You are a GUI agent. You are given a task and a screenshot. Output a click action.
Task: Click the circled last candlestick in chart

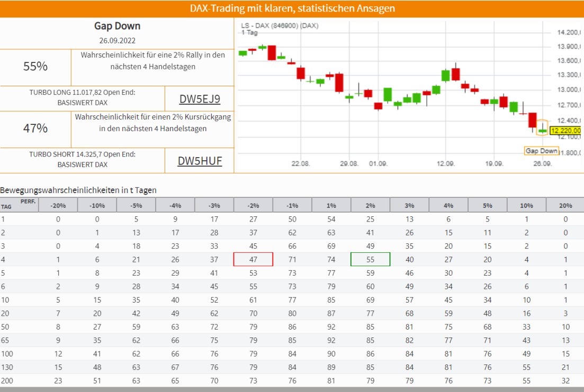(542, 127)
